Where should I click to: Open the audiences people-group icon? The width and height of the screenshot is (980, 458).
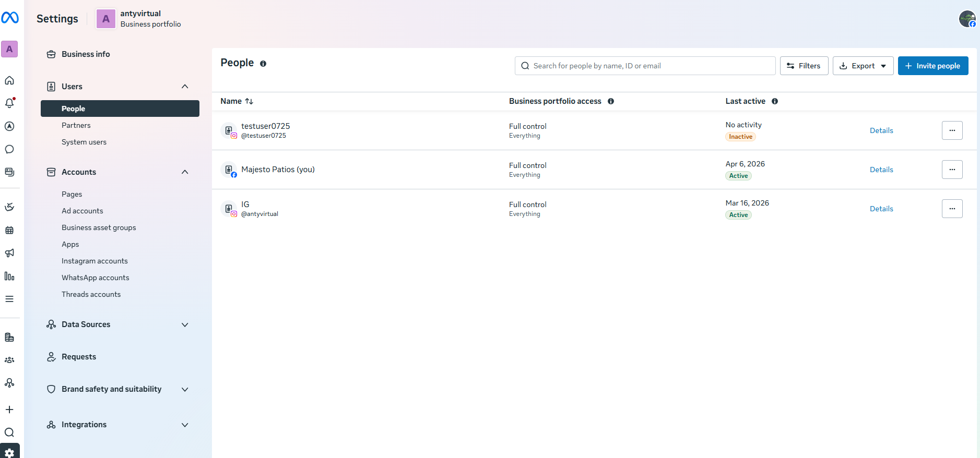click(x=9, y=360)
